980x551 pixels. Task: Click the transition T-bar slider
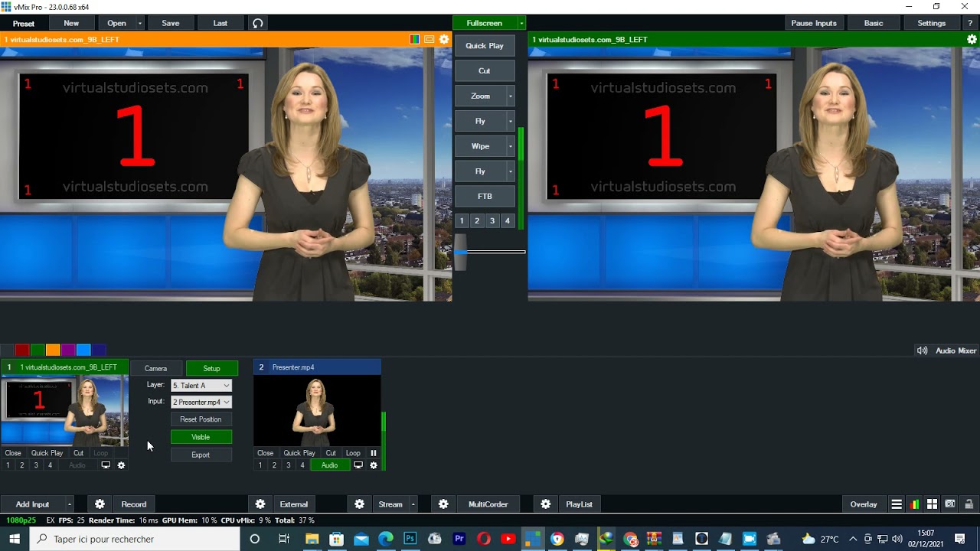pos(460,252)
